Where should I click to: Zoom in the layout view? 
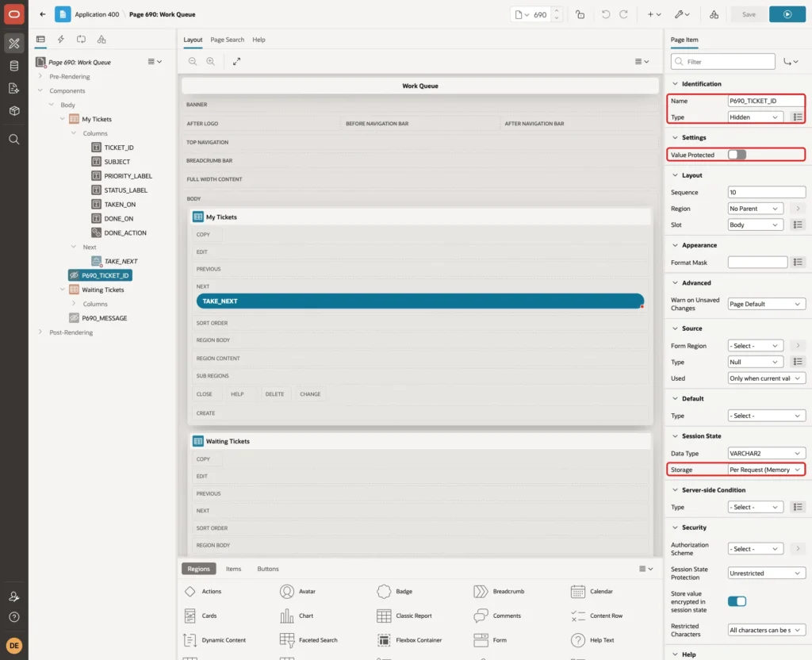click(x=211, y=61)
